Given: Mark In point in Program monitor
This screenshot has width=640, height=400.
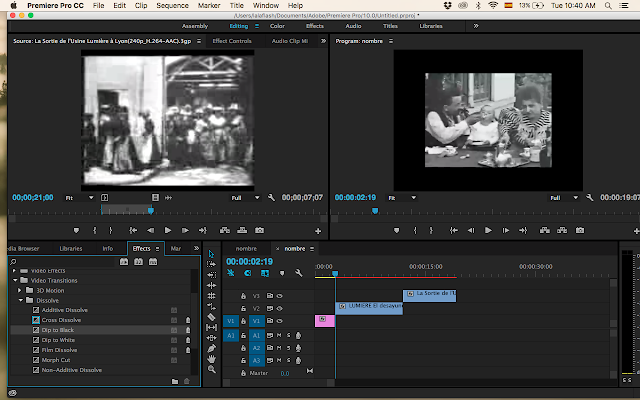Looking at the screenshot, I should pos(415,231).
